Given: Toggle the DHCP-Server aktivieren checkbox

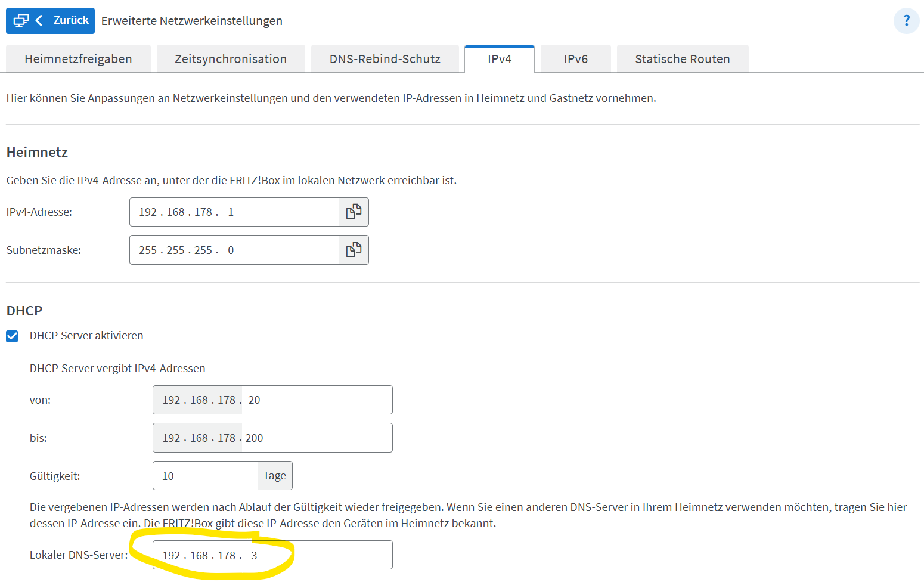Looking at the screenshot, I should [x=12, y=336].
